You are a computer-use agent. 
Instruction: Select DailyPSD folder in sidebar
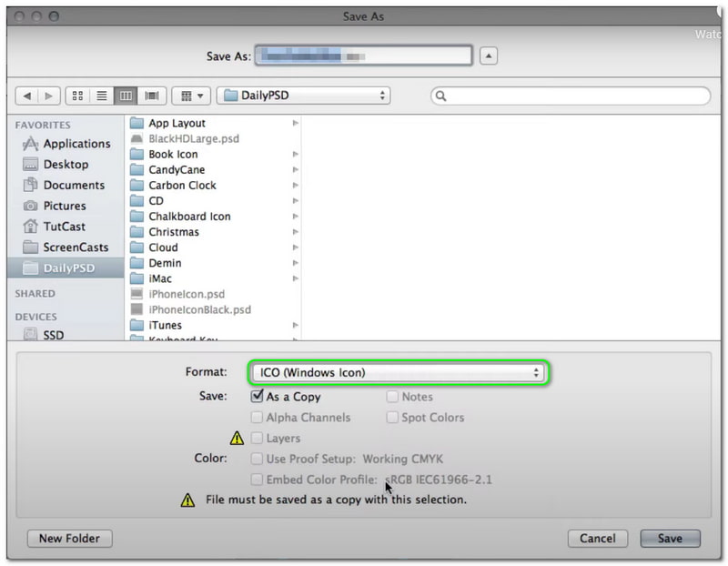coord(66,268)
